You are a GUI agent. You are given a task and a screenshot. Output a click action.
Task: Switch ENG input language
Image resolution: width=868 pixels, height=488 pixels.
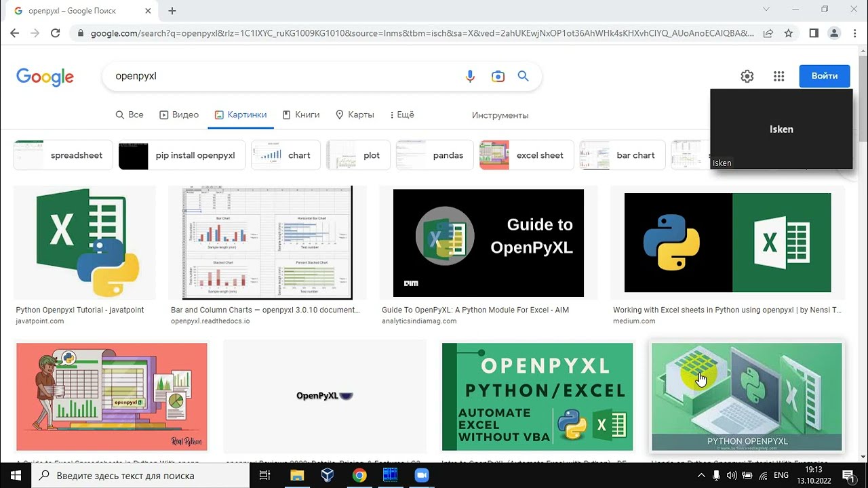781,475
